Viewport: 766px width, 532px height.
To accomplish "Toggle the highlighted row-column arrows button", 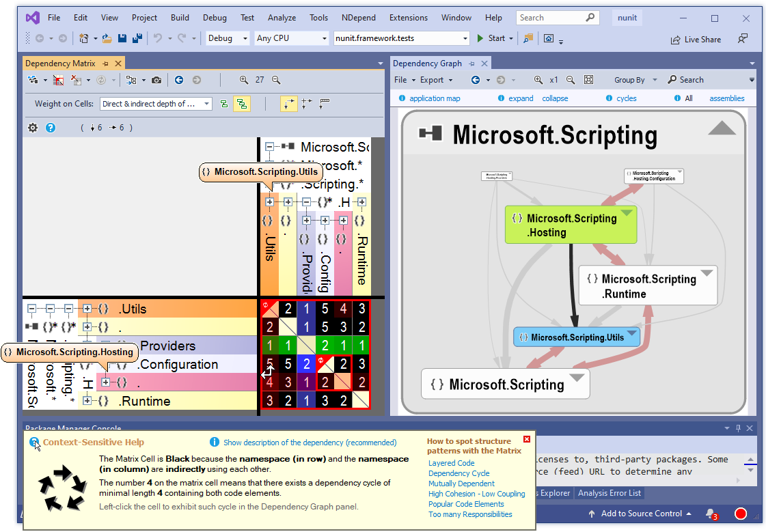I will [289, 104].
